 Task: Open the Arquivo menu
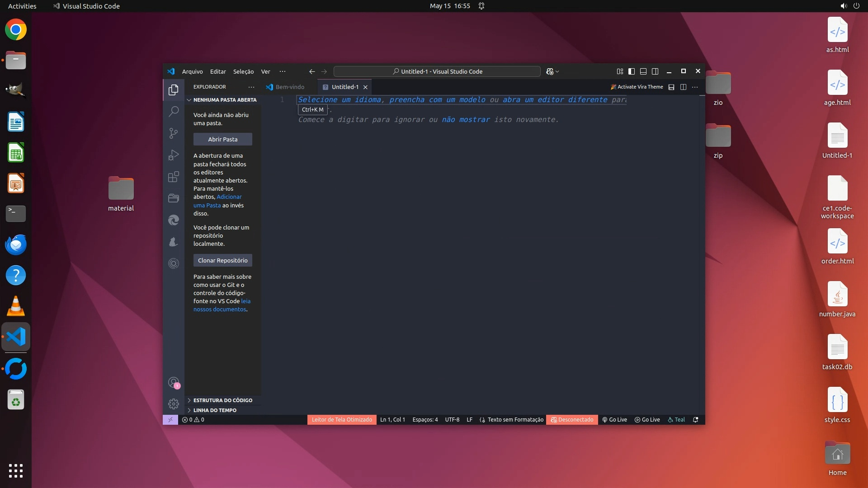pos(192,71)
